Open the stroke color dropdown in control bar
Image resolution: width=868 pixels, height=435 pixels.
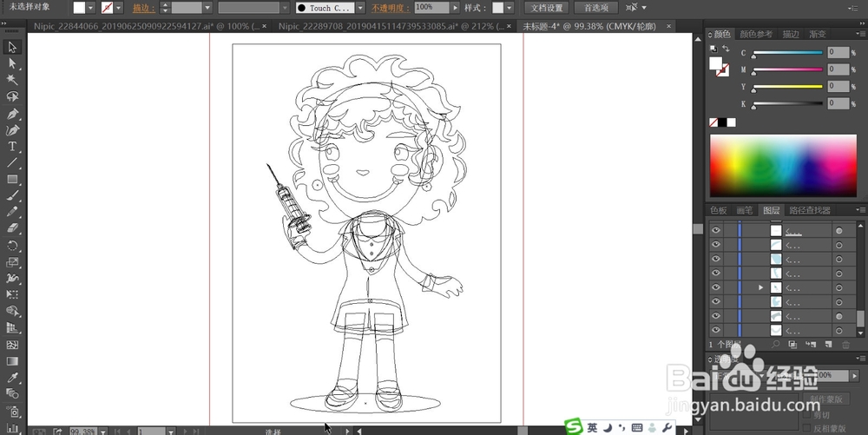click(x=118, y=8)
